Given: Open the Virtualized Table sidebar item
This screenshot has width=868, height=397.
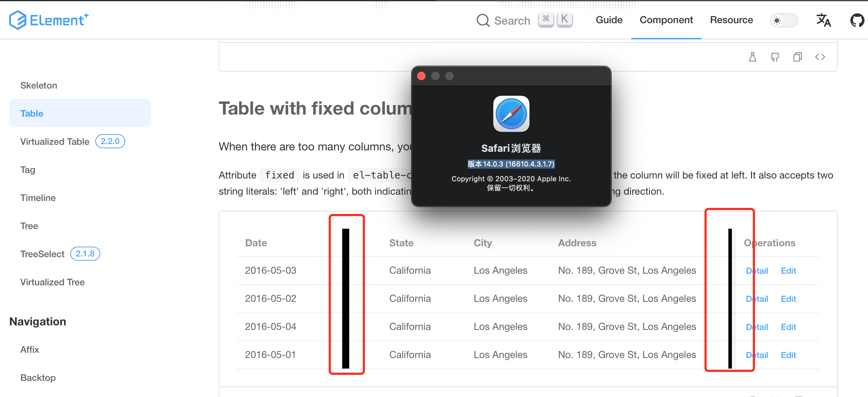Looking at the screenshot, I should point(55,142).
